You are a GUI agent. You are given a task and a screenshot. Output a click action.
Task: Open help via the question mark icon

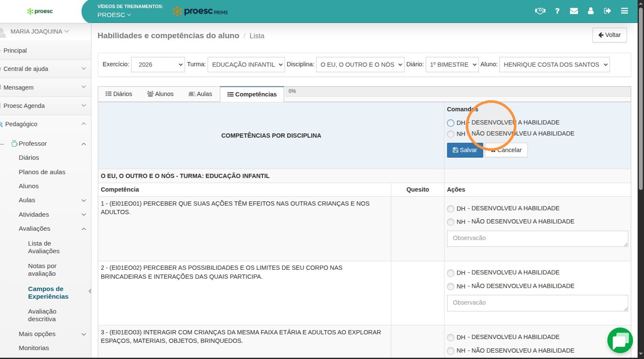point(557,11)
